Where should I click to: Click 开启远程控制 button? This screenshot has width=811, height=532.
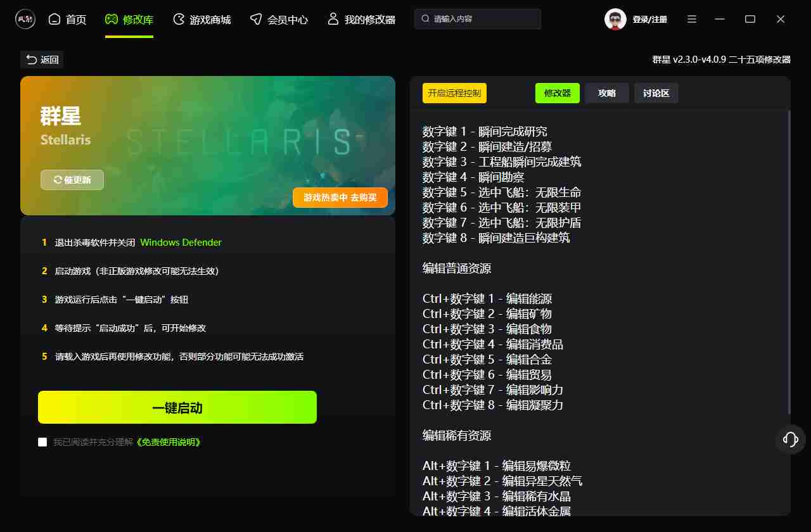click(x=454, y=93)
